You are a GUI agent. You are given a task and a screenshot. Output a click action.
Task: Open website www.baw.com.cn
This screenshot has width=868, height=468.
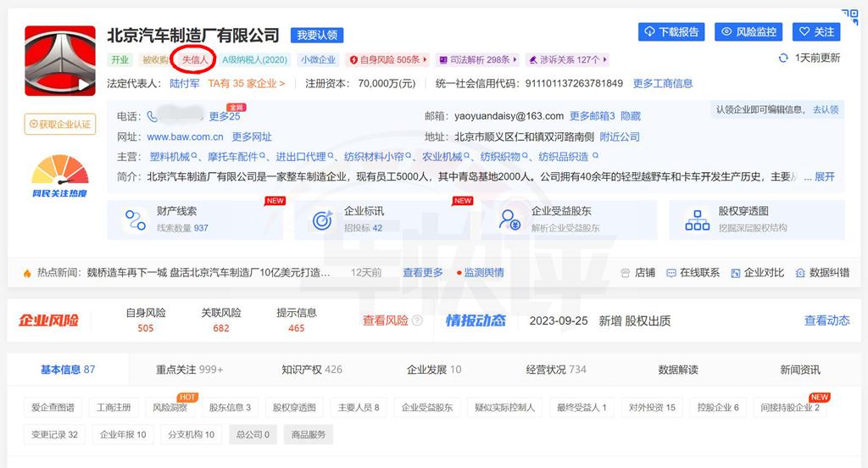[185, 136]
